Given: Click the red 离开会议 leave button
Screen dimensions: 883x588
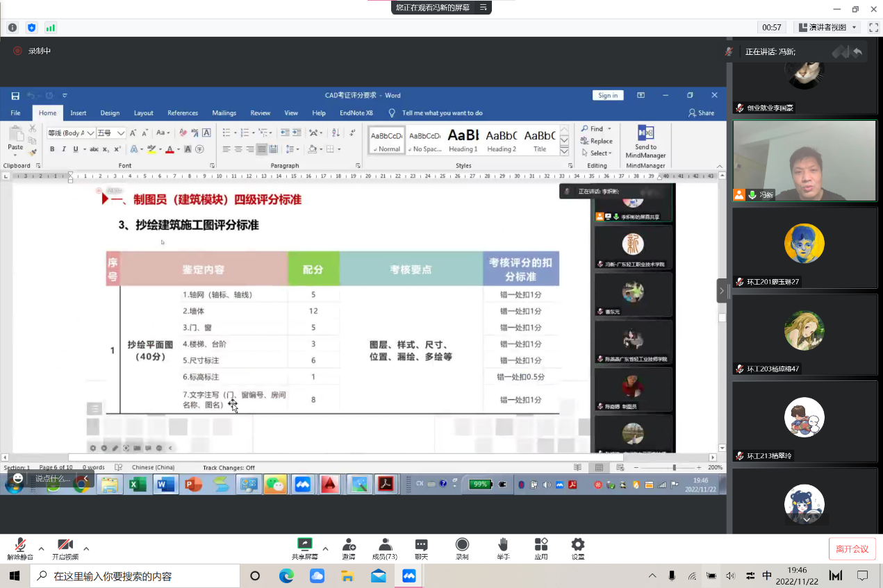Looking at the screenshot, I should [852, 549].
